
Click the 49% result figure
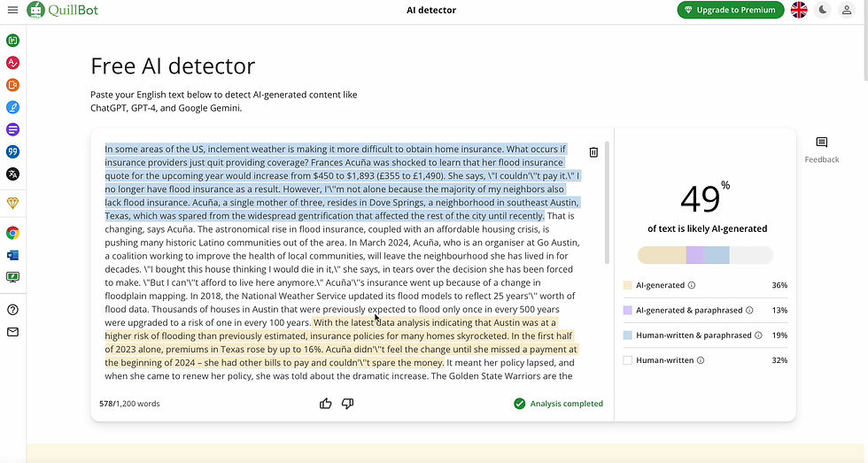click(x=705, y=198)
